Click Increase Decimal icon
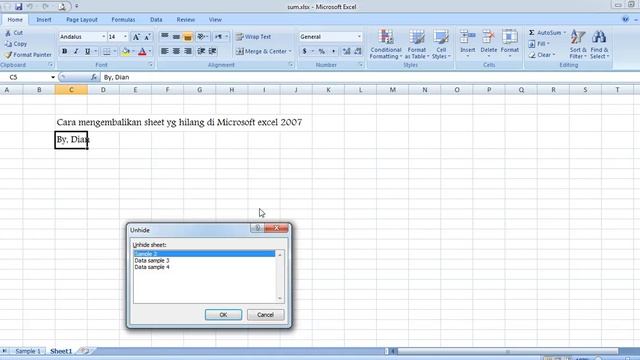The image size is (640, 360). point(346,51)
